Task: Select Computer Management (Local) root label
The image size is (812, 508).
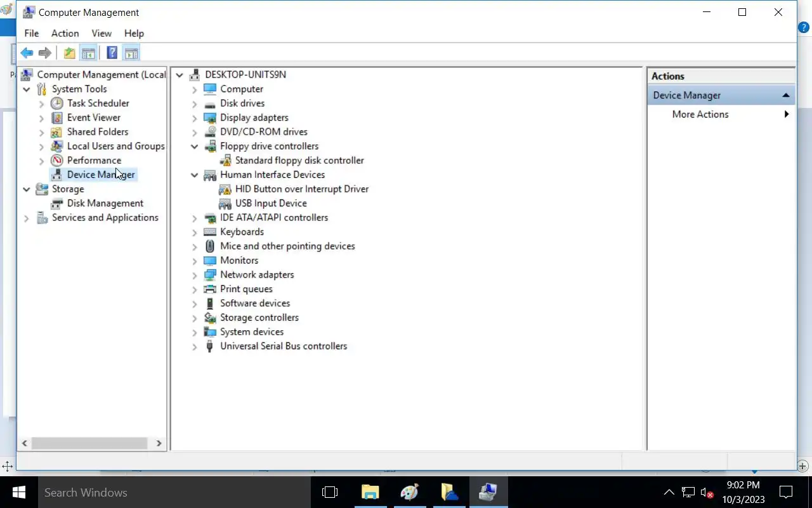Action: [x=101, y=74]
